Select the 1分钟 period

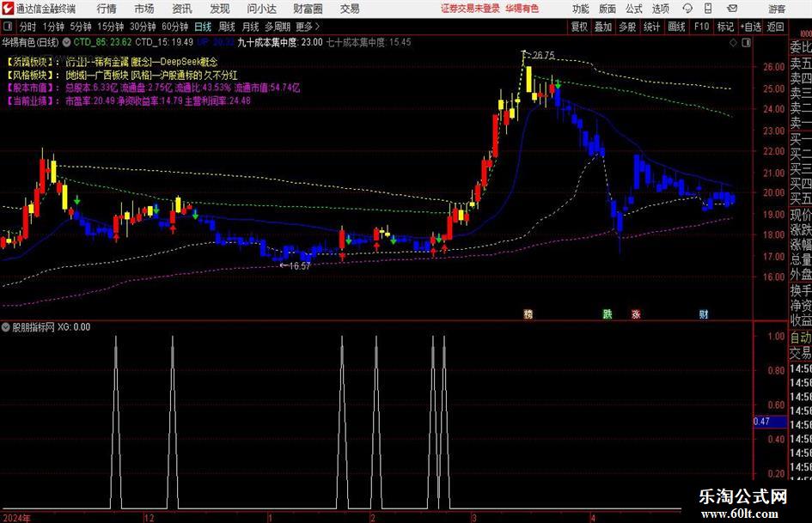(52, 27)
